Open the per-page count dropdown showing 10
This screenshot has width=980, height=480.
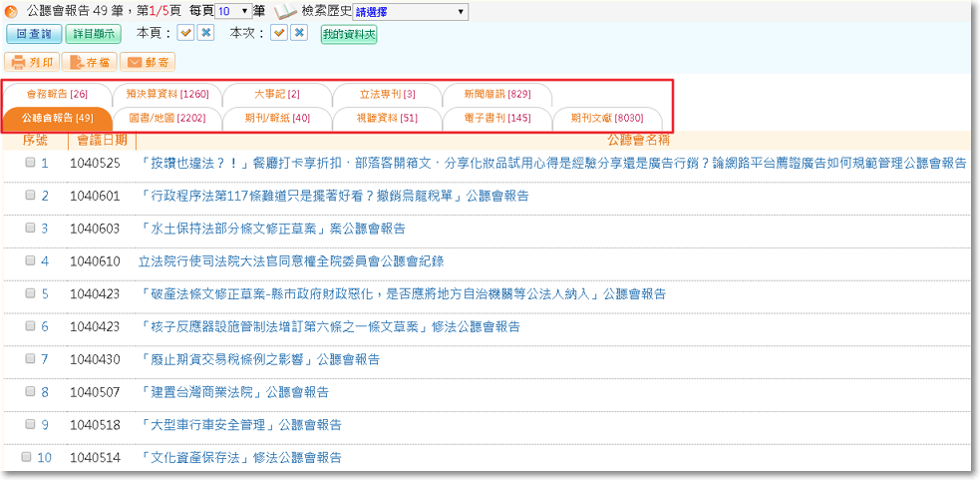tap(233, 11)
